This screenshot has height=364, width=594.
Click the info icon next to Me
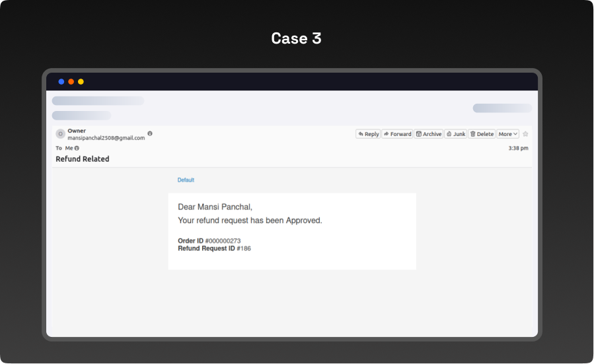point(77,148)
